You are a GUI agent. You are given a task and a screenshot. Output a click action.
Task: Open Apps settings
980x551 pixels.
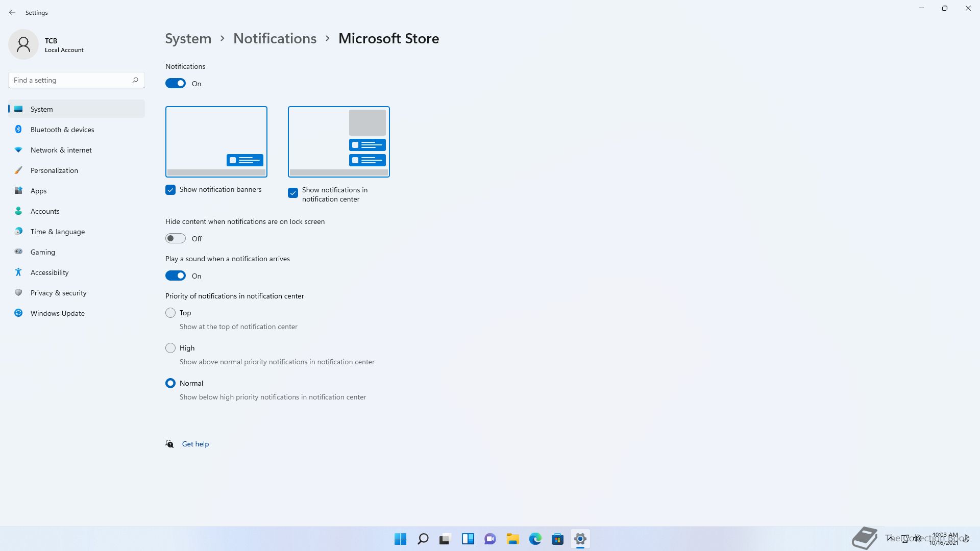click(x=77, y=191)
